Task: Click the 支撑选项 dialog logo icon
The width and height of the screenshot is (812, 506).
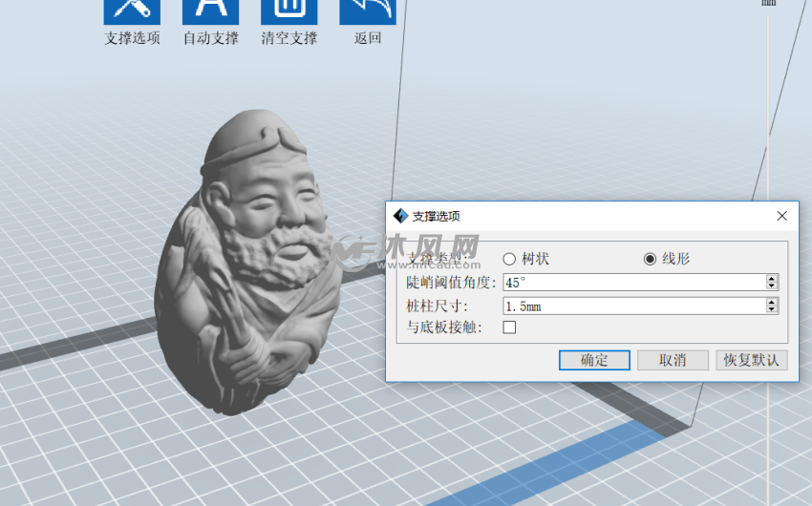Action: click(400, 216)
